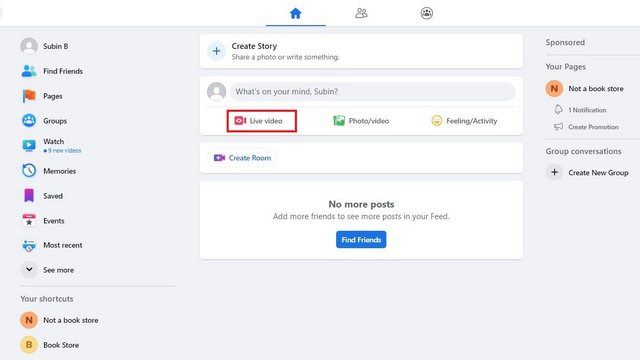The width and height of the screenshot is (640, 360).
Task: Switch to the Friends tab icon
Action: (x=361, y=13)
